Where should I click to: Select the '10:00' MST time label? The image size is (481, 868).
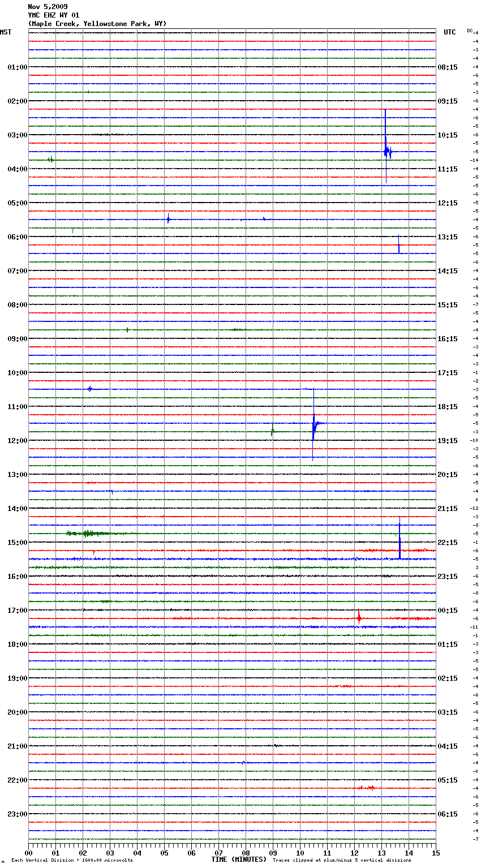[x=18, y=373]
